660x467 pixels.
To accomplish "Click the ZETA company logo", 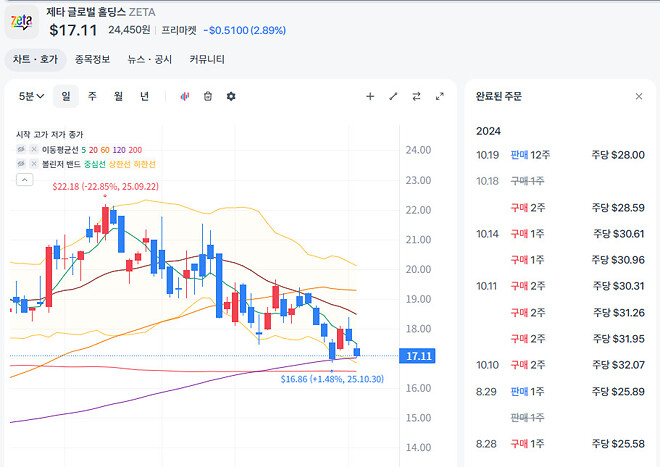I will (x=22, y=21).
